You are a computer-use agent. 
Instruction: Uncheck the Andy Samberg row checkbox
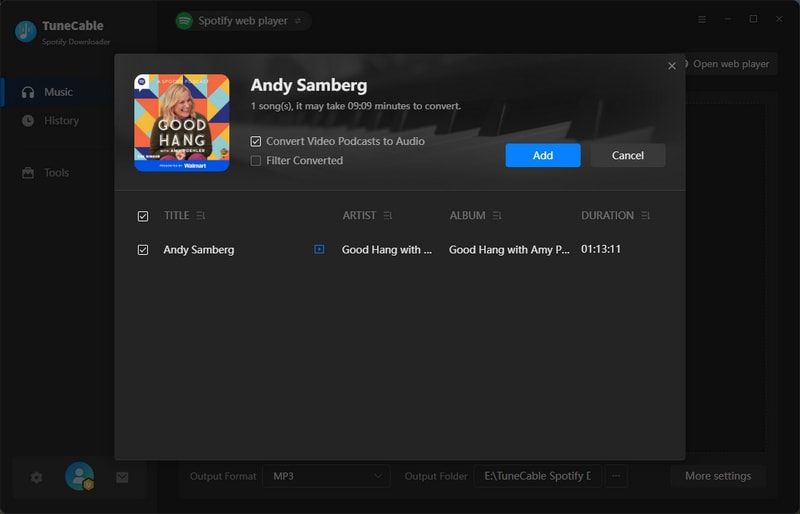click(x=143, y=250)
